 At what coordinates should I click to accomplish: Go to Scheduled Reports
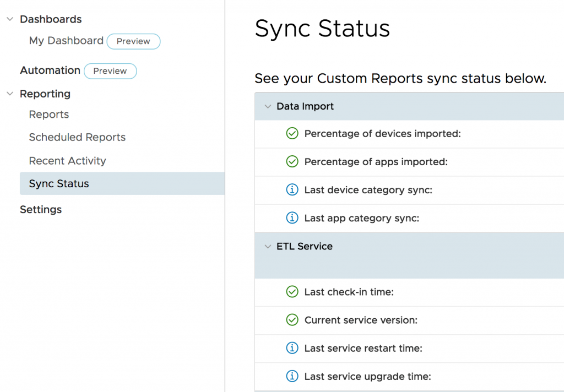[77, 138]
